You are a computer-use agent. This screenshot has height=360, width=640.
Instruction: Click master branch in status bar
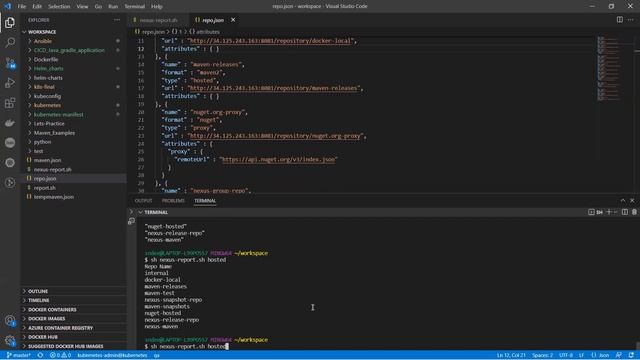coord(19,355)
